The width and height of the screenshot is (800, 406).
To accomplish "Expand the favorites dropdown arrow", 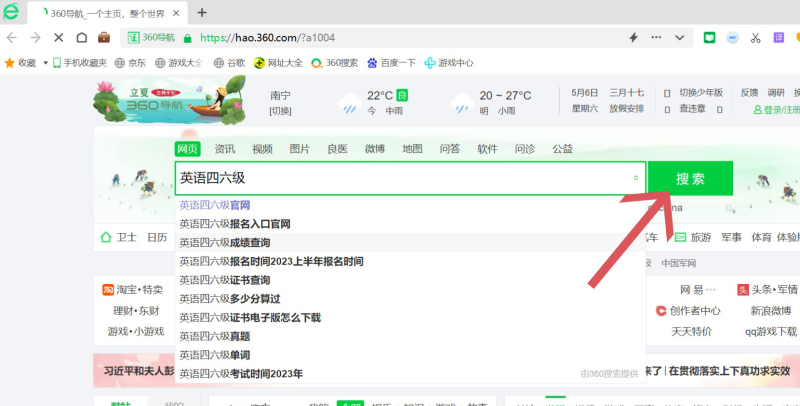I will pos(45,63).
